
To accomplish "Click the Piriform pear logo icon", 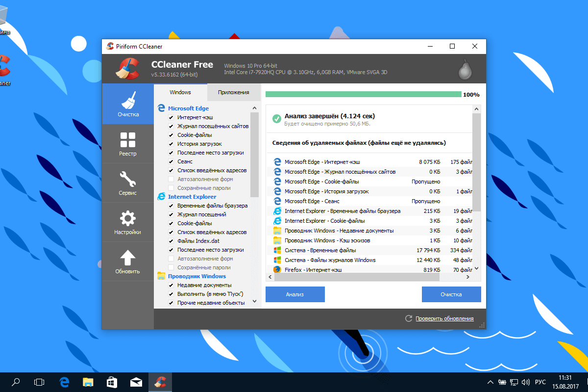I will (x=465, y=70).
